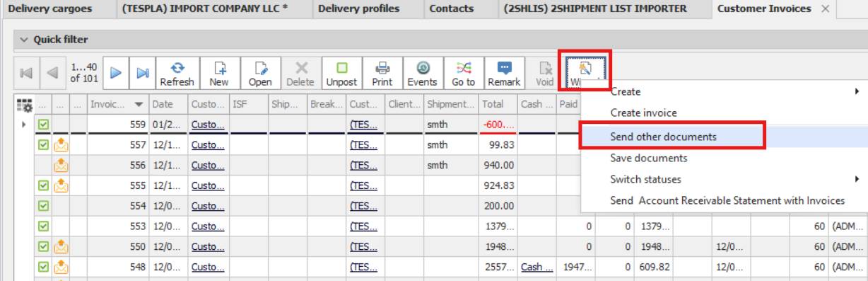Screen dimensions: 868x281
Task: Choose Send Account Receivable Statement with Invoices
Action: (727, 201)
